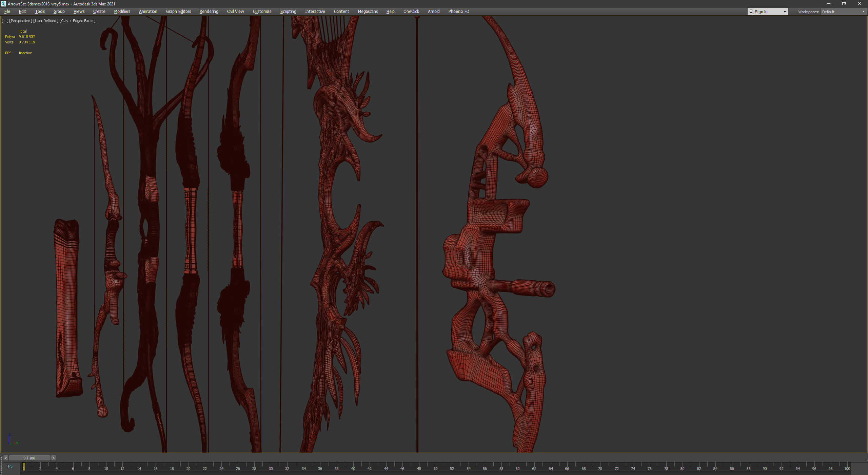Minimize the 3ds Max window
Image resolution: width=868 pixels, height=475 pixels.
(828, 4)
